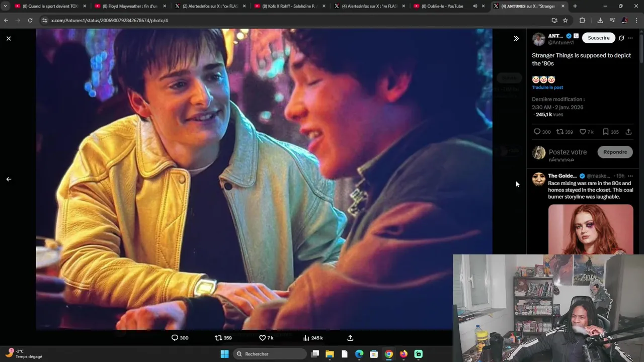The width and height of the screenshot is (644, 362).
Task: Toggle like in sidebar showing 7 k
Action: 586,132
